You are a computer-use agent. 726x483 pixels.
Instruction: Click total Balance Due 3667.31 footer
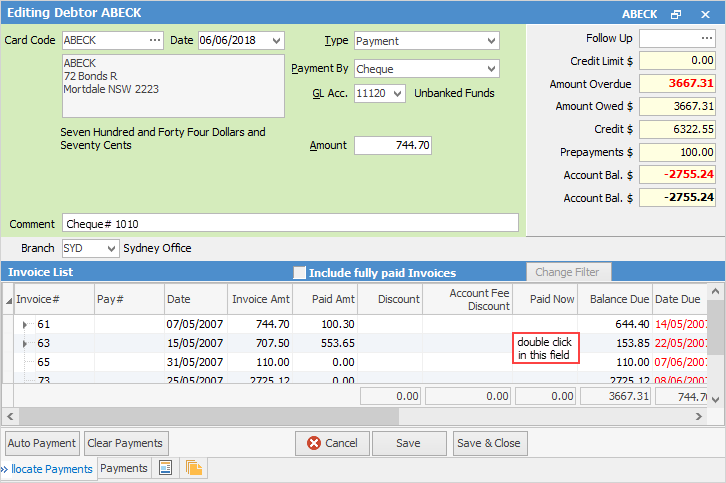[615, 396]
